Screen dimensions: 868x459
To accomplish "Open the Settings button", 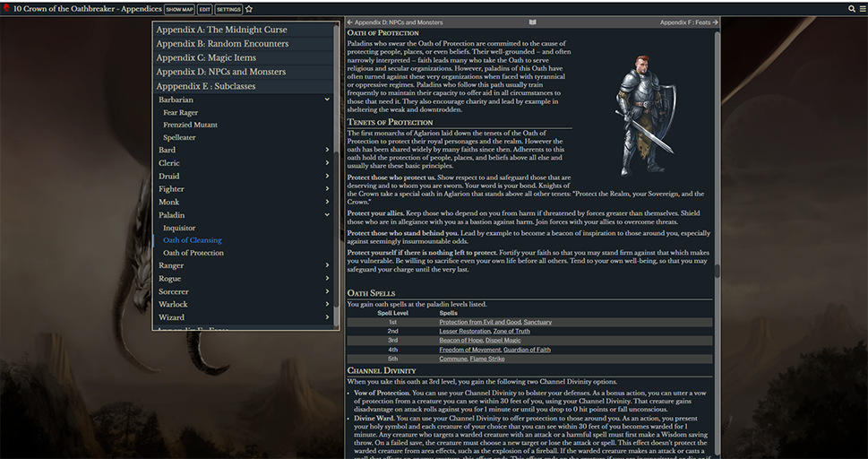I will (x=228, y=9).
